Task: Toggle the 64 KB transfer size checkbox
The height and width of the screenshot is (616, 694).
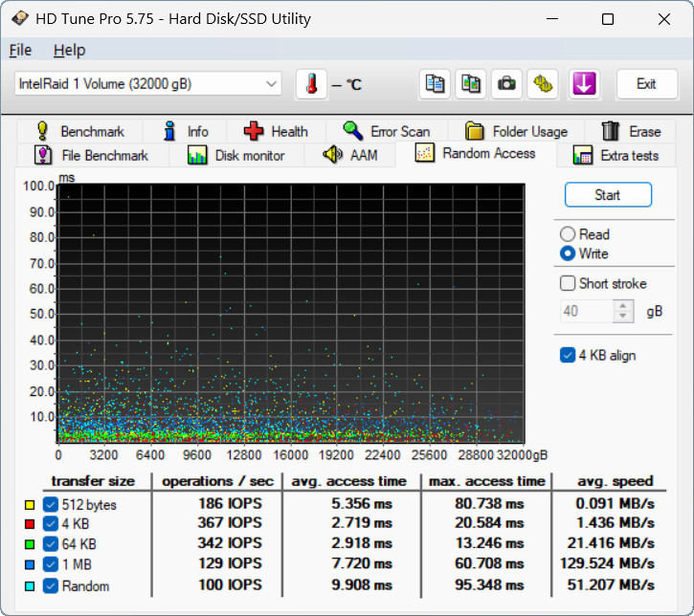Action: pyautogui.click(x=51, y=544)
